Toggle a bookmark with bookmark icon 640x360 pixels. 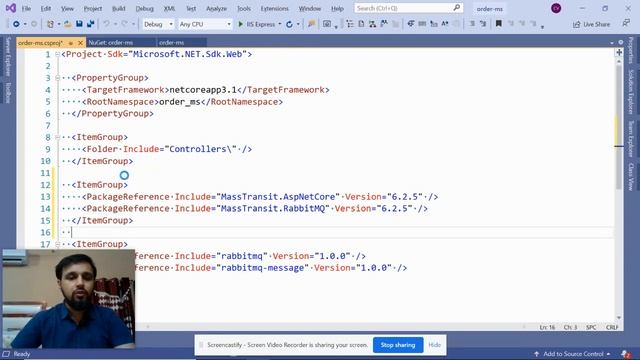point(498,24)
